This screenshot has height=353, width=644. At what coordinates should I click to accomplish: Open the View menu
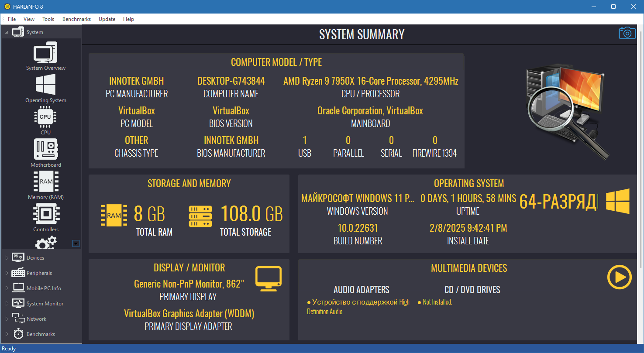pos(29,19)
